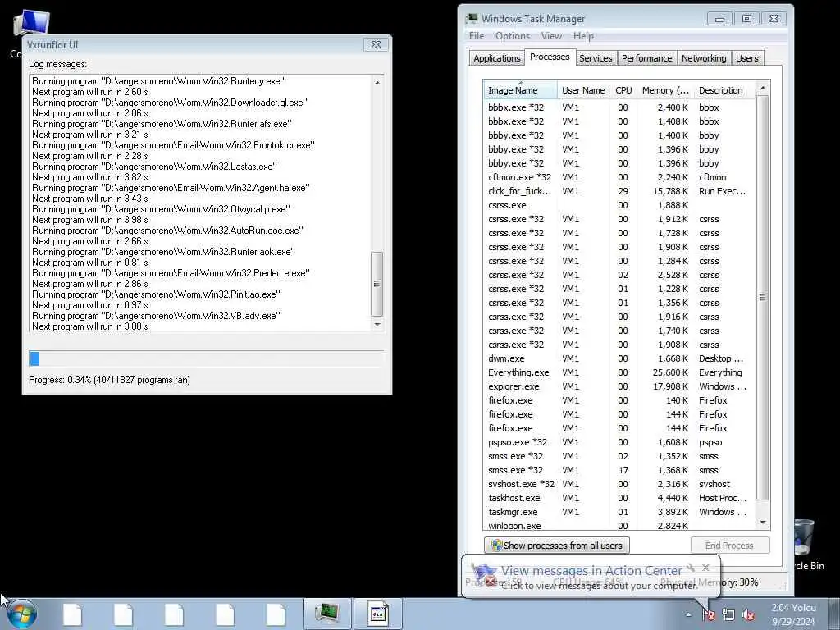Switch to Networking tab
Viewport: 840px width, 630px height.
tap(704, 58)
